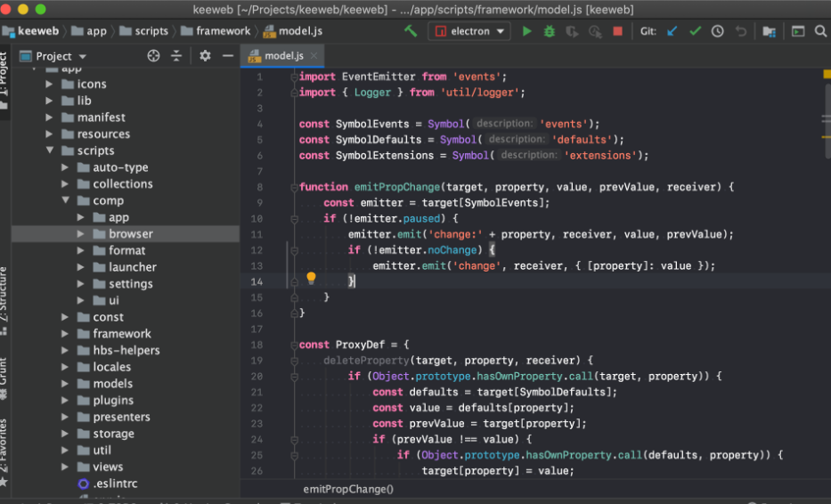Click fold marker on line 18 ProxyDef
The height and width of the screenshot is (504, 831).
pos(294,345)
